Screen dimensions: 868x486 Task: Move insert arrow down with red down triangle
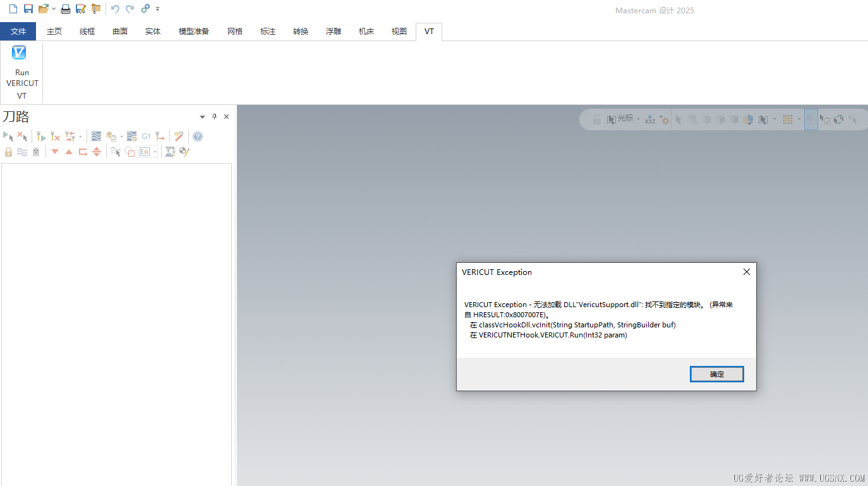tap(55, 152)
